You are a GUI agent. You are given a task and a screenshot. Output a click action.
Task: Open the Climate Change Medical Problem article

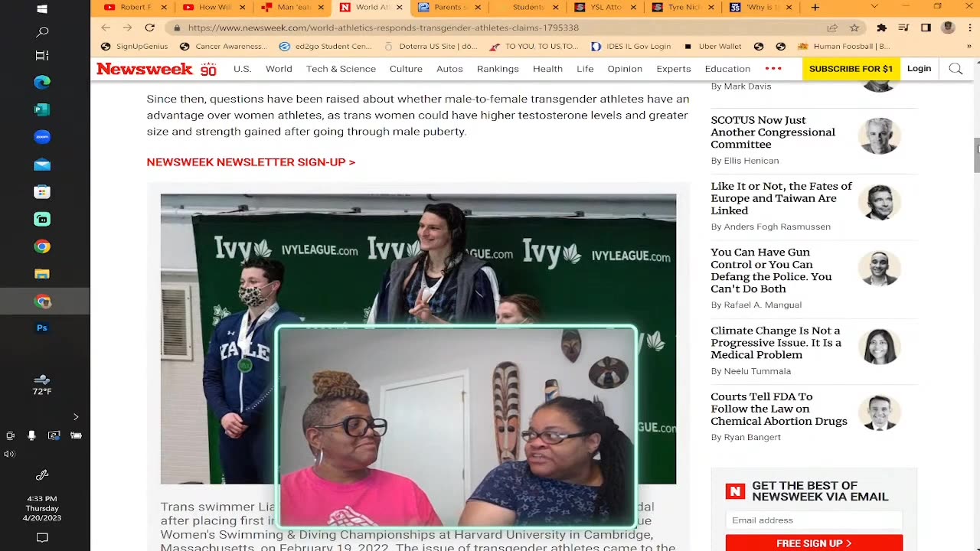click(776, 343)
